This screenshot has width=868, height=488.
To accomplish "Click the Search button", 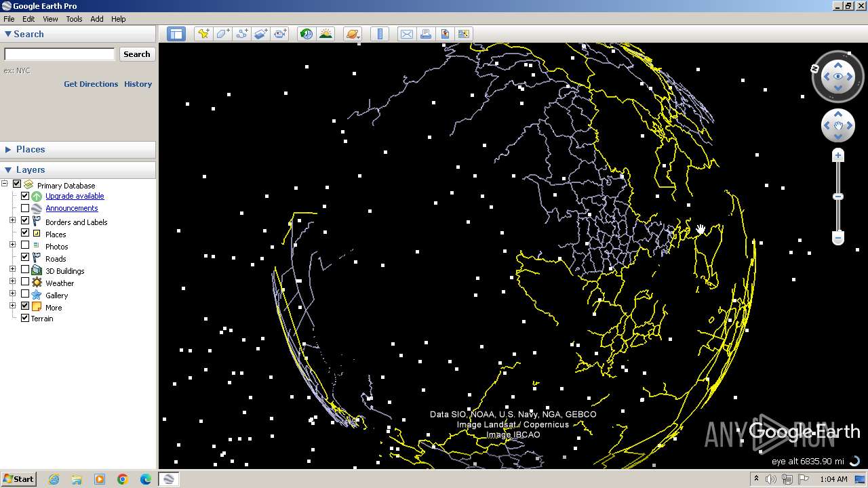I will pos(137,54).
